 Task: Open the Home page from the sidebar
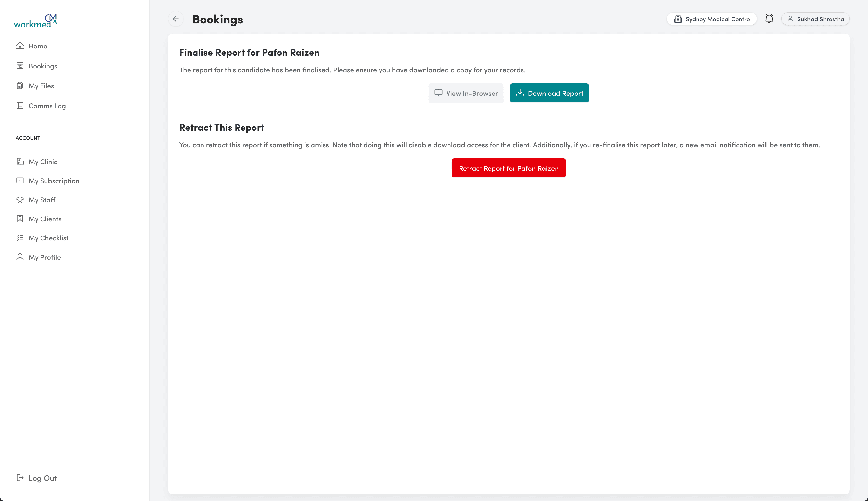(38, 46)
